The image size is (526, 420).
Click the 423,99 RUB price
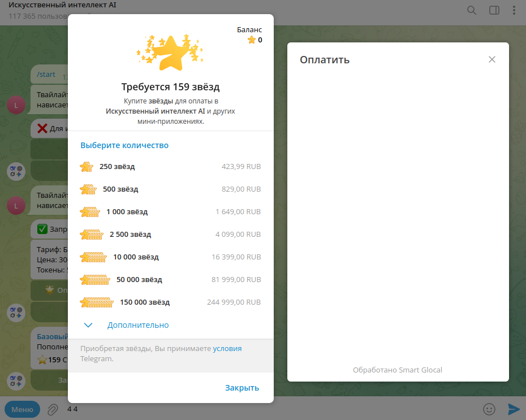[241, 167]
